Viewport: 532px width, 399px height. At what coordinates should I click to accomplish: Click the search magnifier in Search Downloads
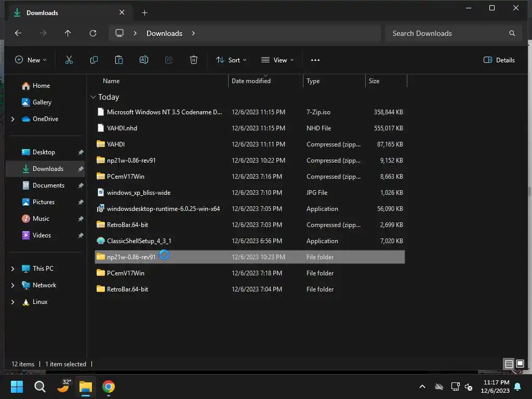pos(512,33)
